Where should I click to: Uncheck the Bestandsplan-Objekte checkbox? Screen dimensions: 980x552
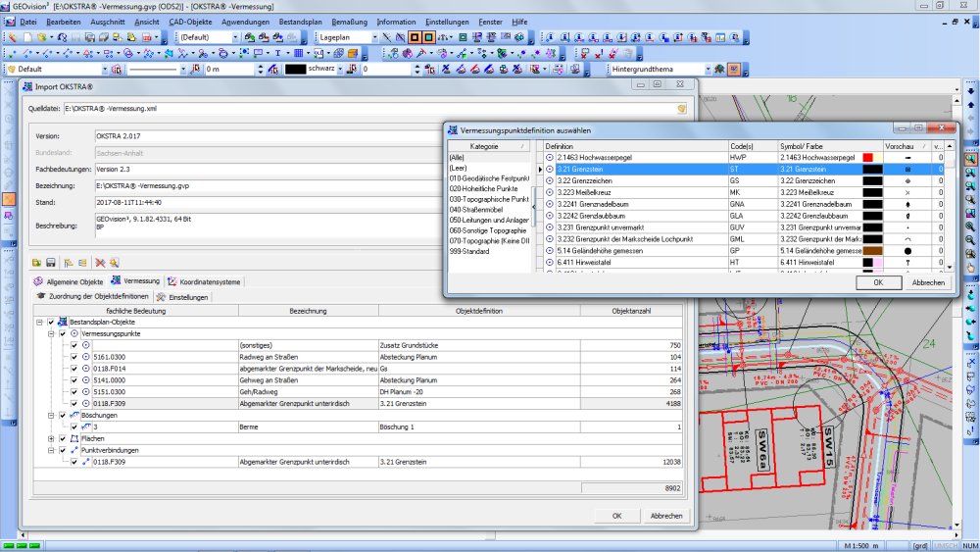[51, 322]
